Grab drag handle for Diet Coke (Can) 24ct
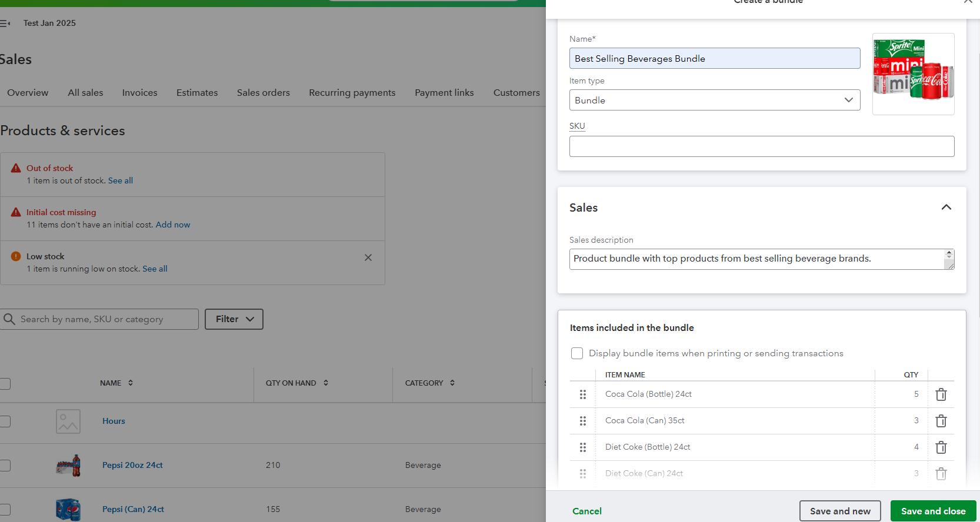The width and height of the screenshot is (980, 522). pyautogui.click(x=583, y=474)
